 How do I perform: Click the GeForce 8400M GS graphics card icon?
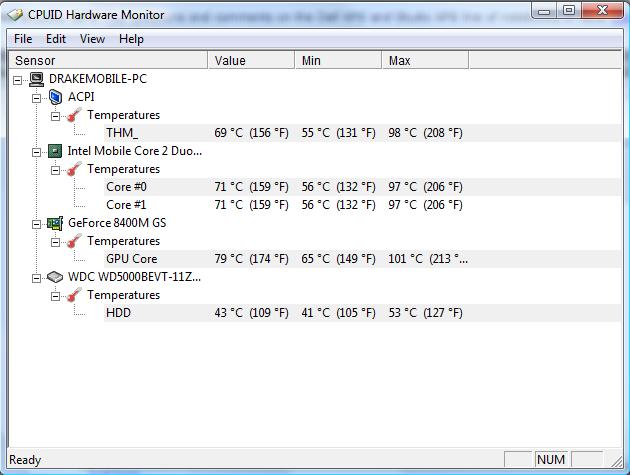click(x=55, y=223)
